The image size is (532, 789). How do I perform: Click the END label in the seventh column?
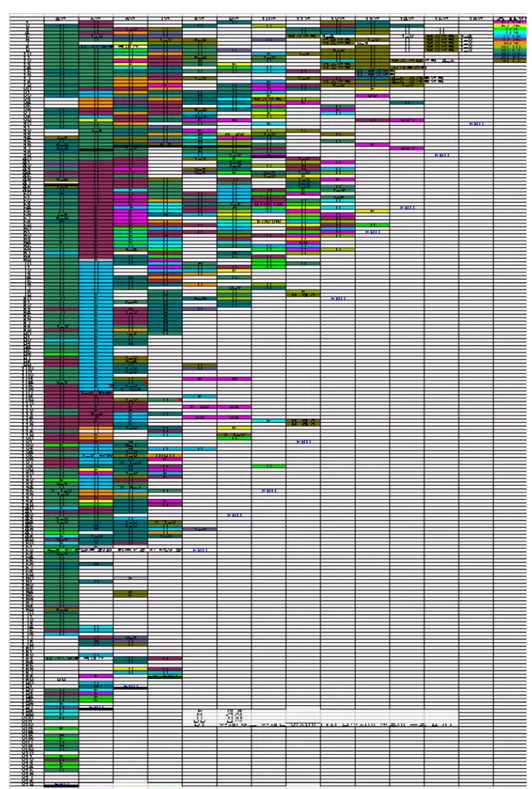click(x=269, y=491)
